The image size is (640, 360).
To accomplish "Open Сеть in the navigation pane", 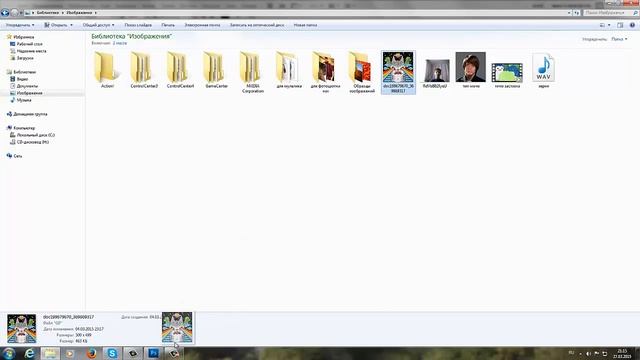I will pos(18,156).
